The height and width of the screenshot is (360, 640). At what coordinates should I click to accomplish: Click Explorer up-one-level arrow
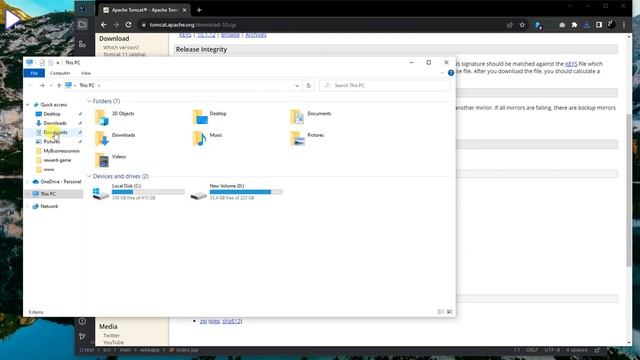click(59, 85)
